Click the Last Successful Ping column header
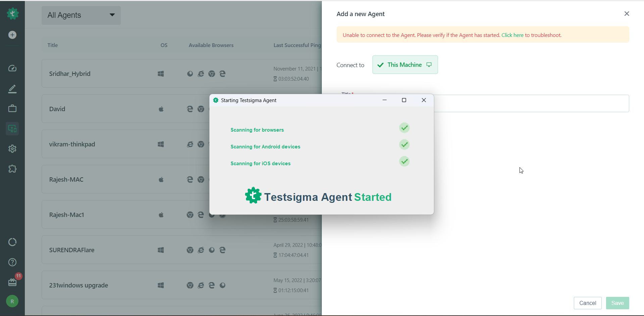The height and width of the screenshot is (316, 644). coord(297,45)
